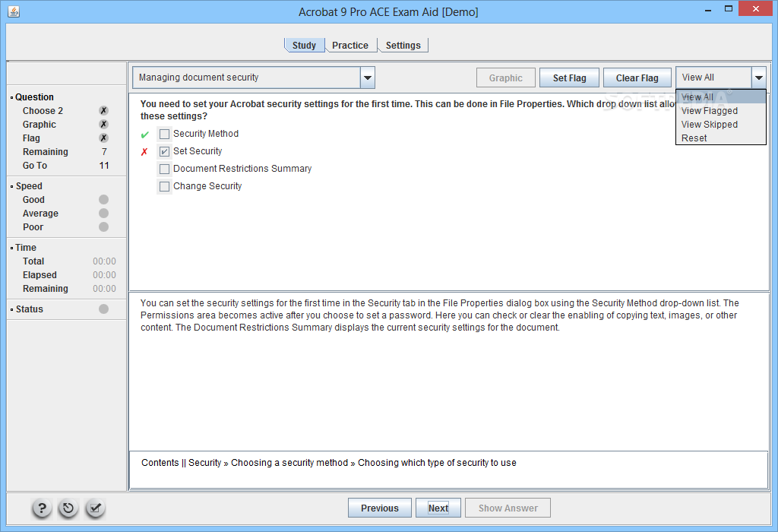Viewport: 778px width, 532px height.
Task: Choose Reset from the dropdown list
Action: [x=721, y=138]
